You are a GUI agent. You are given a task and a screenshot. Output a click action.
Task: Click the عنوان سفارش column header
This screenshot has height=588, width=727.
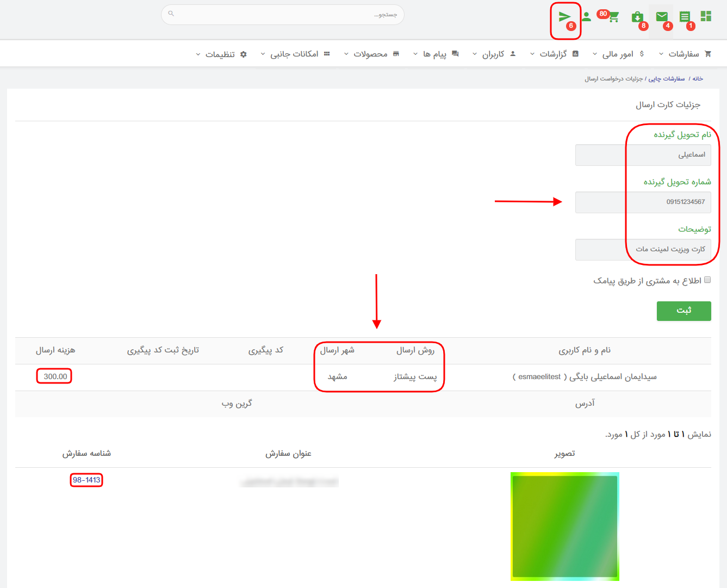pos(288,453)
